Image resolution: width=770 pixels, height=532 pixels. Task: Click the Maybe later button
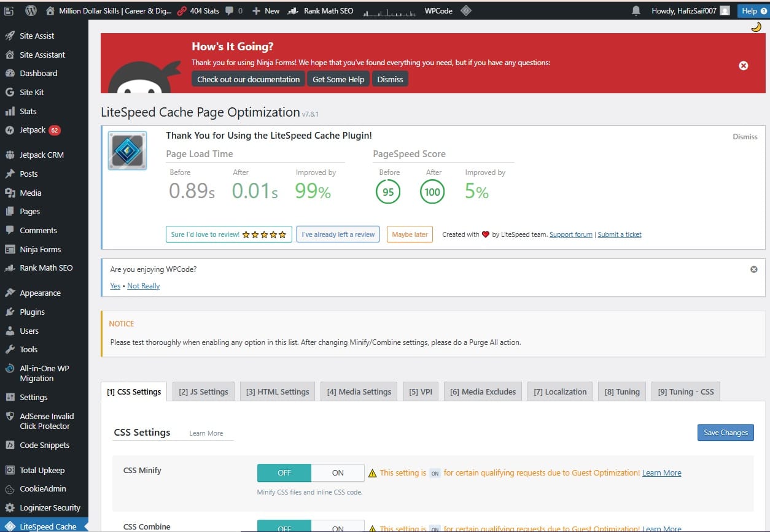click(x=410, y=234)
